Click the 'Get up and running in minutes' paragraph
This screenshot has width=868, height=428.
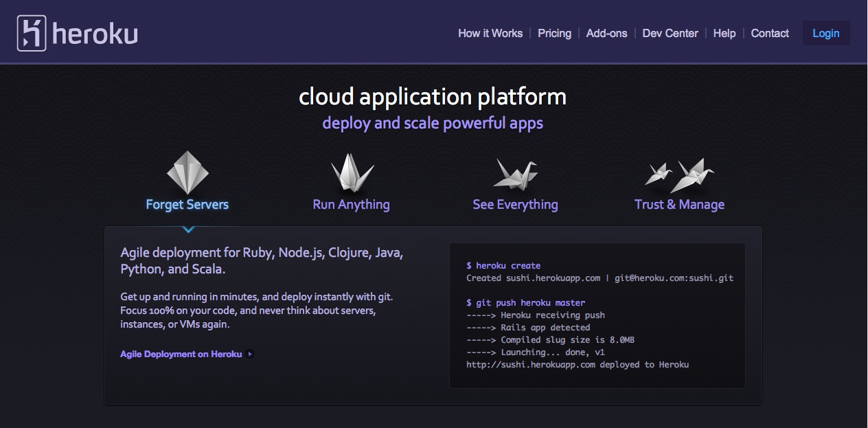tap(257, 311)
